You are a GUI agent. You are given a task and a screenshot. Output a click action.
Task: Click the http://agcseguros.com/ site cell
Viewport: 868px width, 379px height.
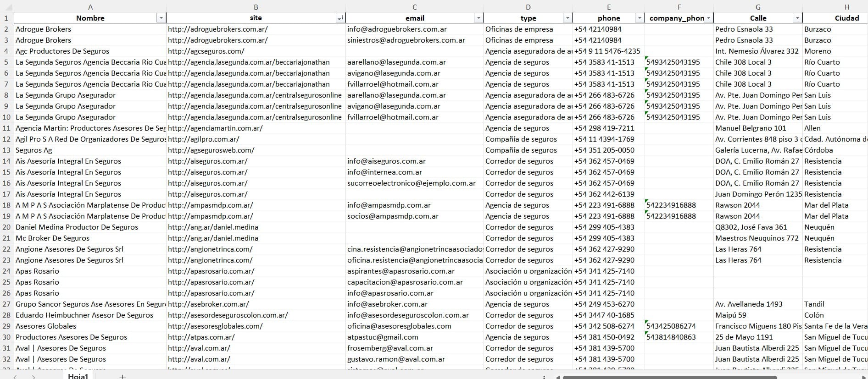pos(256,51)
